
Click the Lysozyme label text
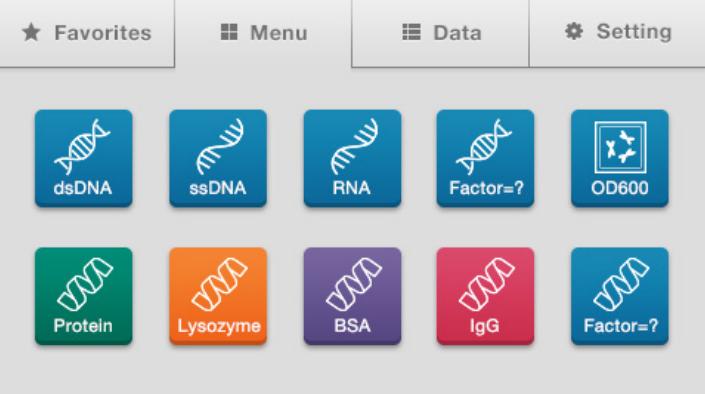pos(219,326)
